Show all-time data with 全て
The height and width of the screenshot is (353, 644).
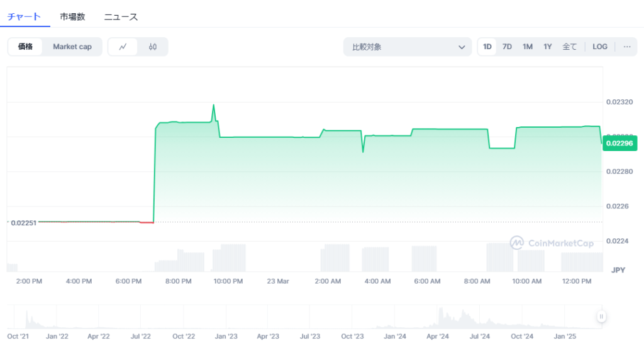[569, 47]
